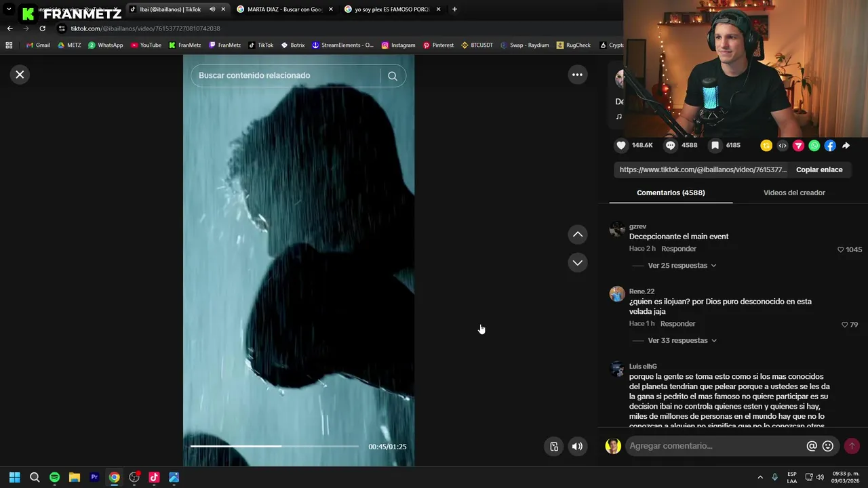Mute the video with the speaker icon
The image size is (868, 488).
(x=577, y=446)
